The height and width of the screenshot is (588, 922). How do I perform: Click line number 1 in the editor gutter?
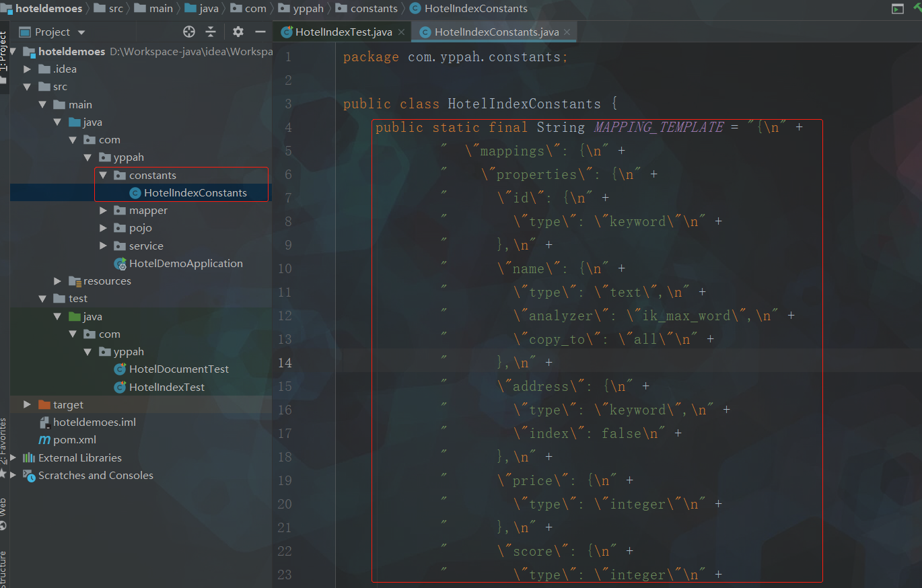(289, 57)
